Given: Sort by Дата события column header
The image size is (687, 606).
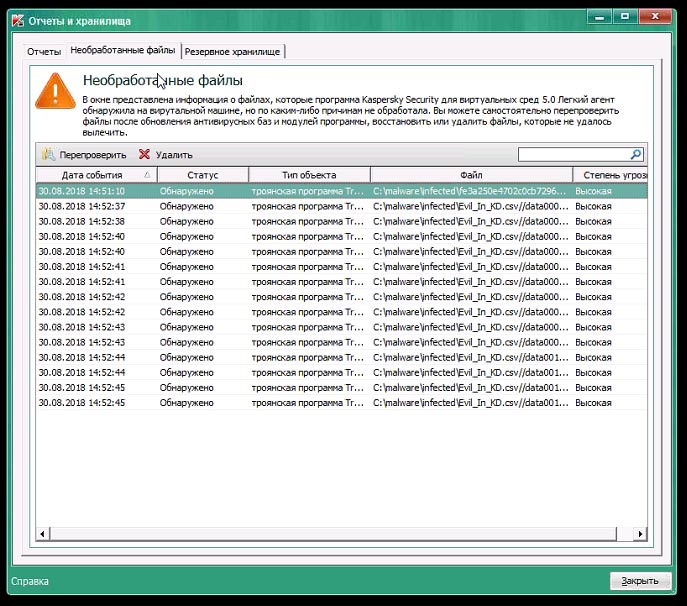Looking at the screenshot, I should coord(96,175).
